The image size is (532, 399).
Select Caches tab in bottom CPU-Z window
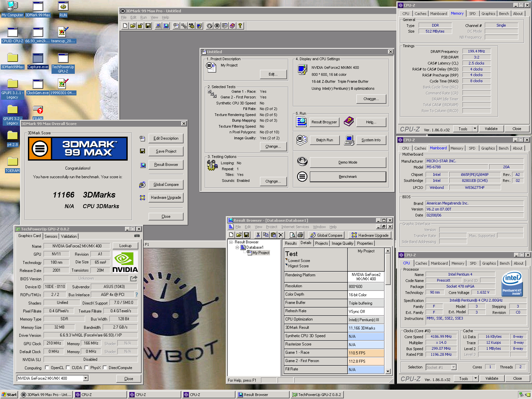(x=421, y=263)
